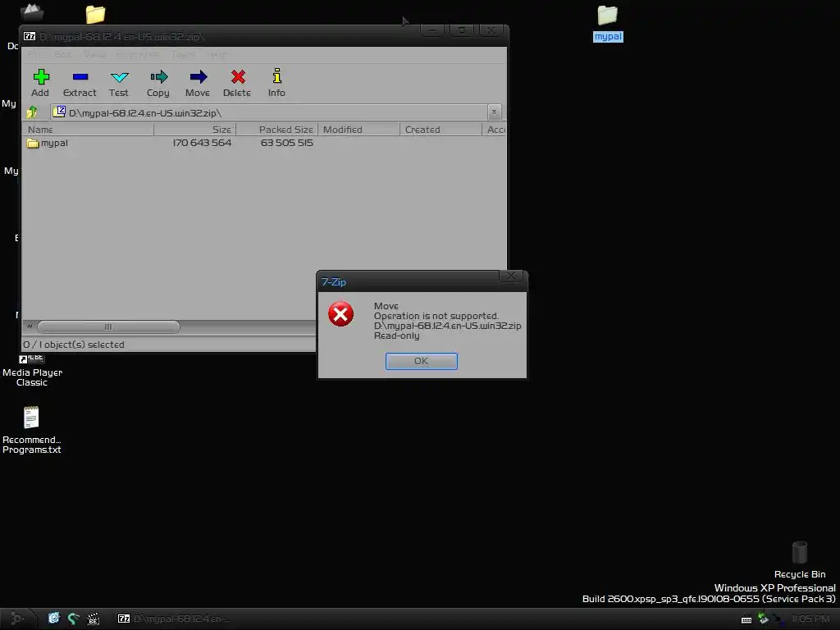This screenshot has height=630, width=840.
Task: Sort by the Created column header
Action: (441, 130)
